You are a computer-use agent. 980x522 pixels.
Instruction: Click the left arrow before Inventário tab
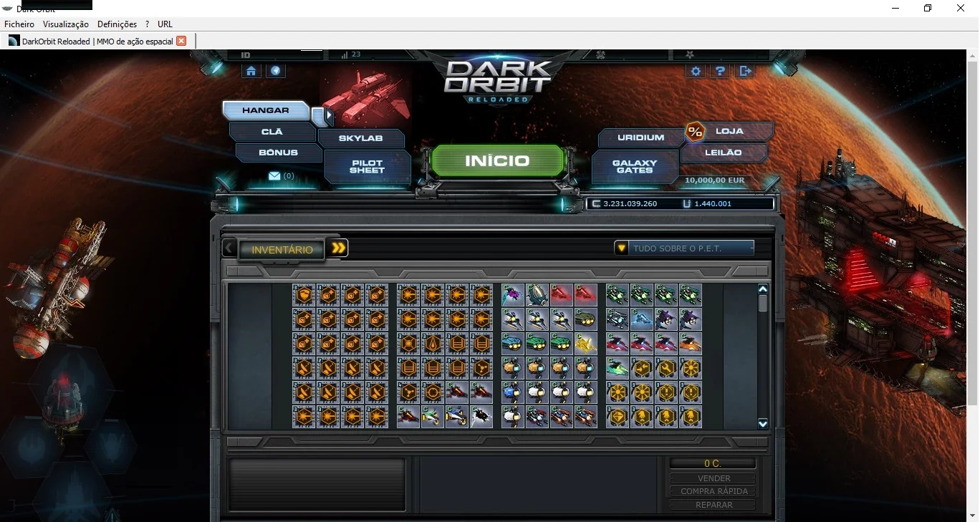[x=229, y=248]
